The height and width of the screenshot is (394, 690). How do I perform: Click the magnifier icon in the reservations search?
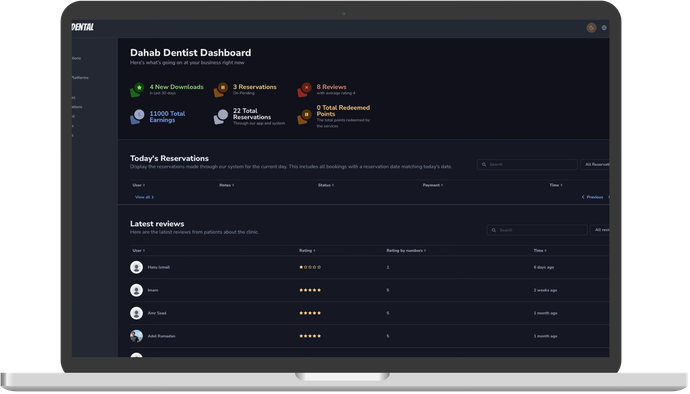pyautogui.click(x=484, y=165)
